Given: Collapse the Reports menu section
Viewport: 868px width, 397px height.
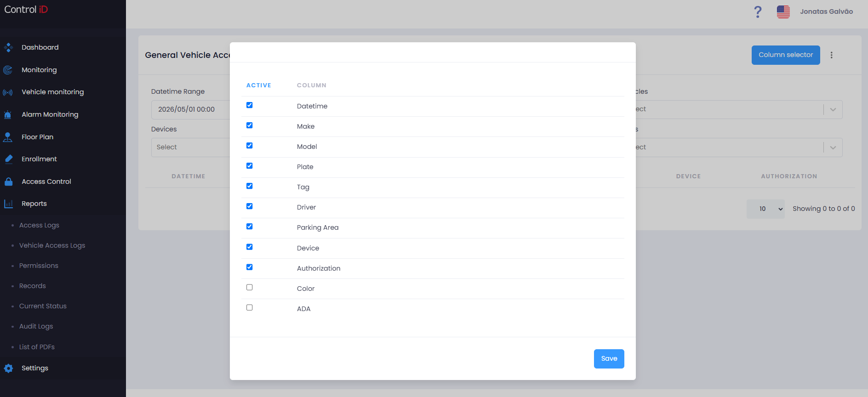Looking at the screenshot, I should [x=34, y=204].
